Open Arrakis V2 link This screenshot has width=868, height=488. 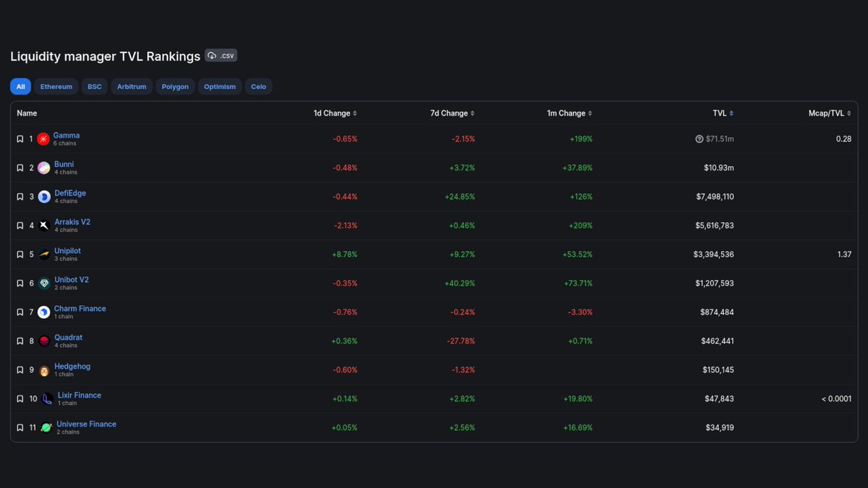(72, 222)
